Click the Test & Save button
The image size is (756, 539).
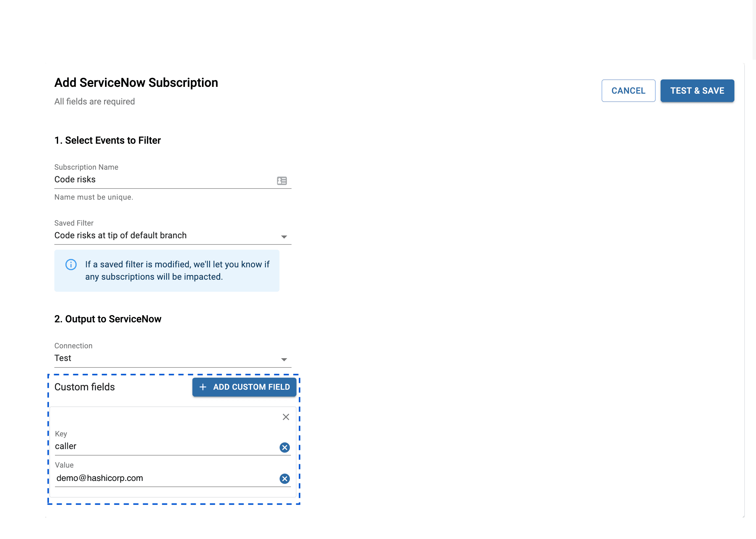[x=697, y=91]
